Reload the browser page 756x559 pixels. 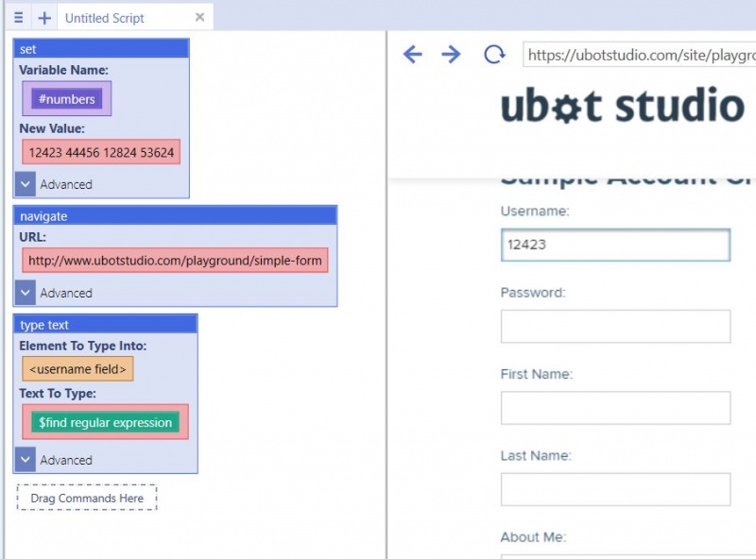(x=494, y=54)
